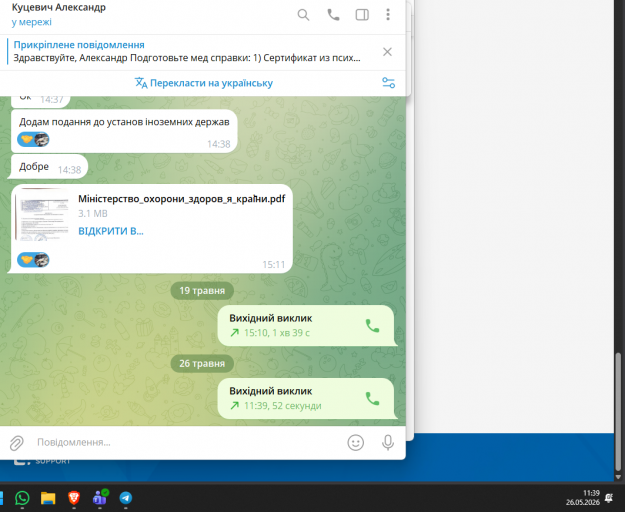Click the background window vertical scrollbar thumb
The height and width of the screenshot is (512, 625).
point(618,412)
